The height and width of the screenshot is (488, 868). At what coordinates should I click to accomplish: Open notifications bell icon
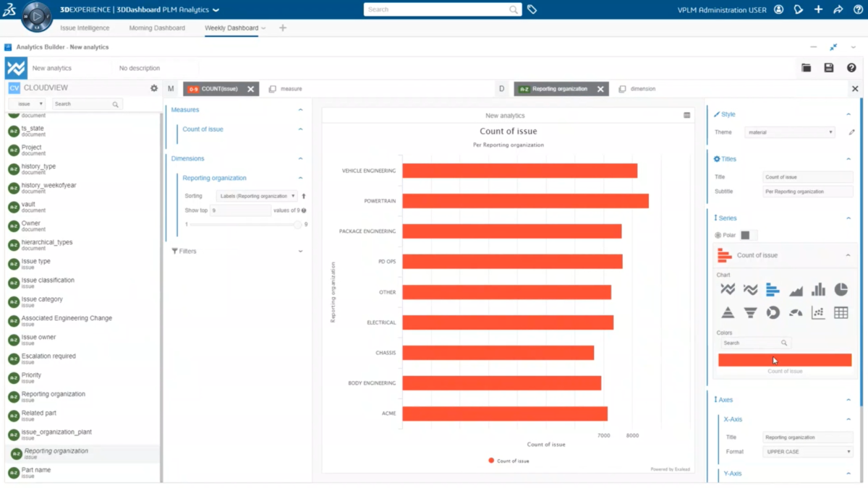(799, 9)
